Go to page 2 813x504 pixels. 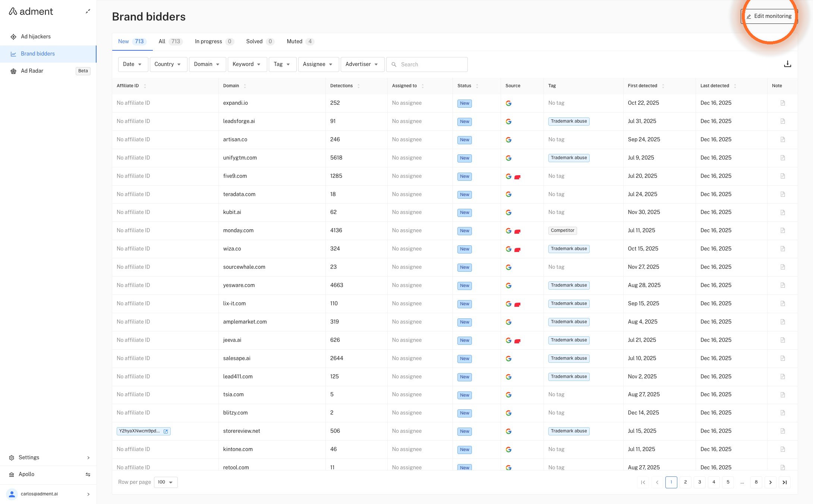(686, 482)
